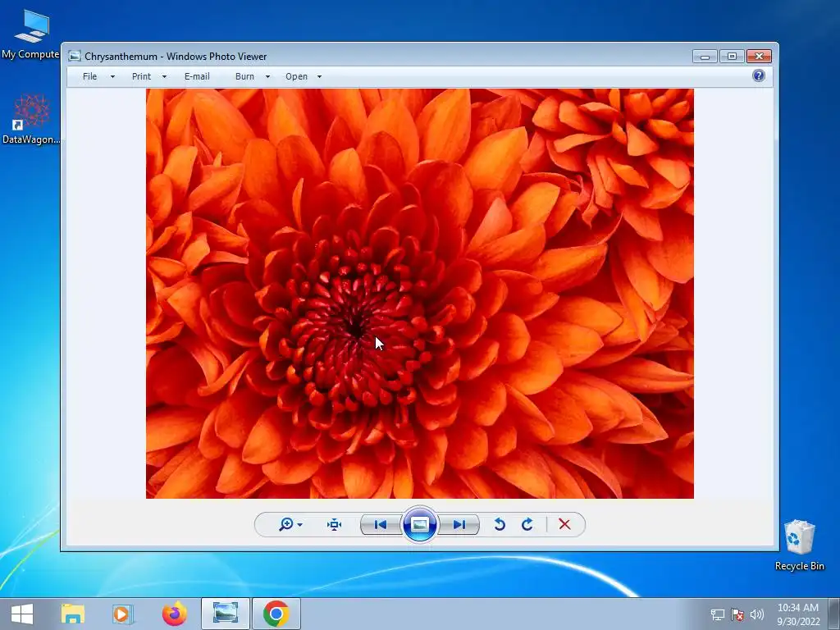
Task: Open the taskbar clock showing 10:34 AM
Action: pyautogui.click(x=798, y=614)
